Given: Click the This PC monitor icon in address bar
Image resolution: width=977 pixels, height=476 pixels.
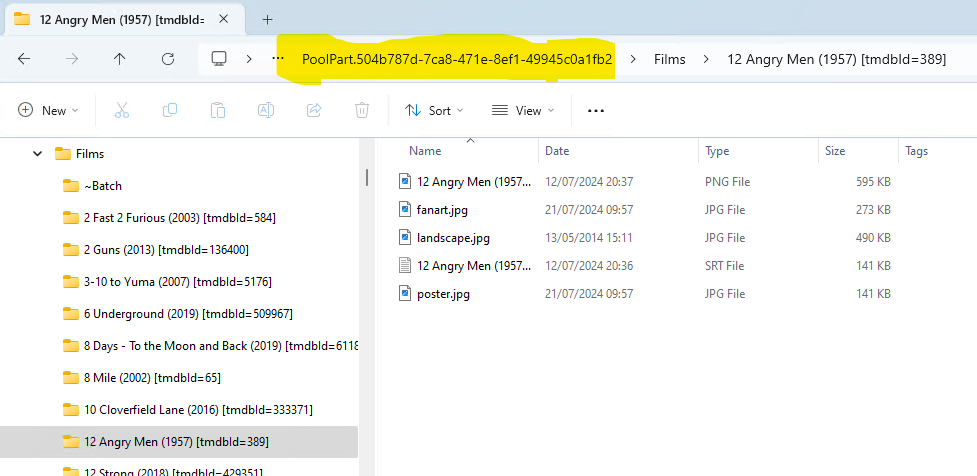Looking at the screenshot, I should [219, 59].
